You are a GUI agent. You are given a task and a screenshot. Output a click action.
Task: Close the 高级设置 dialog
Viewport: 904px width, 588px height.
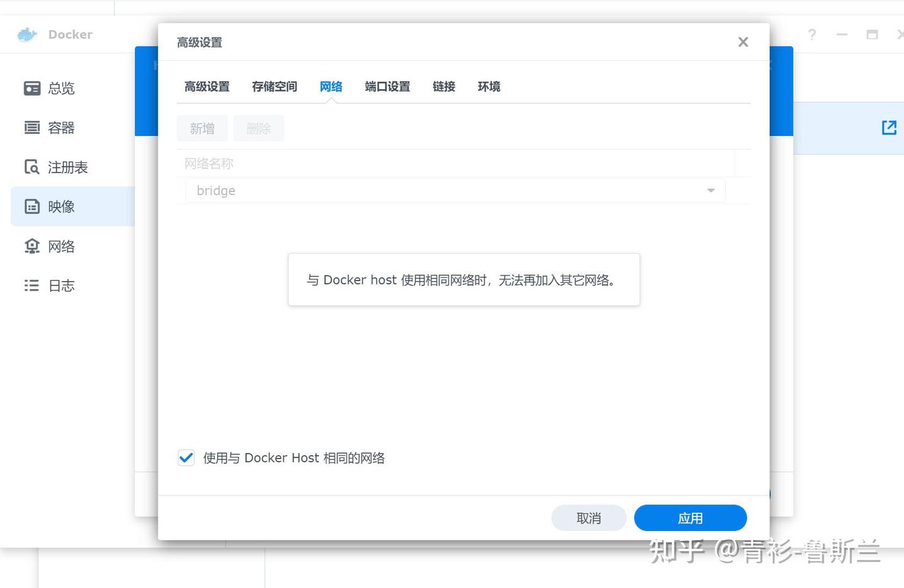coord(743,42)
